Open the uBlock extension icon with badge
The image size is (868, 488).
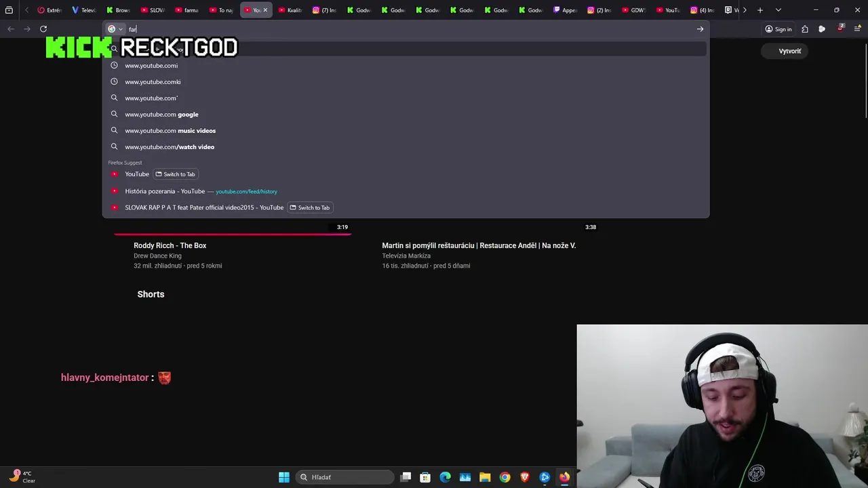click(x=841, y=28)
